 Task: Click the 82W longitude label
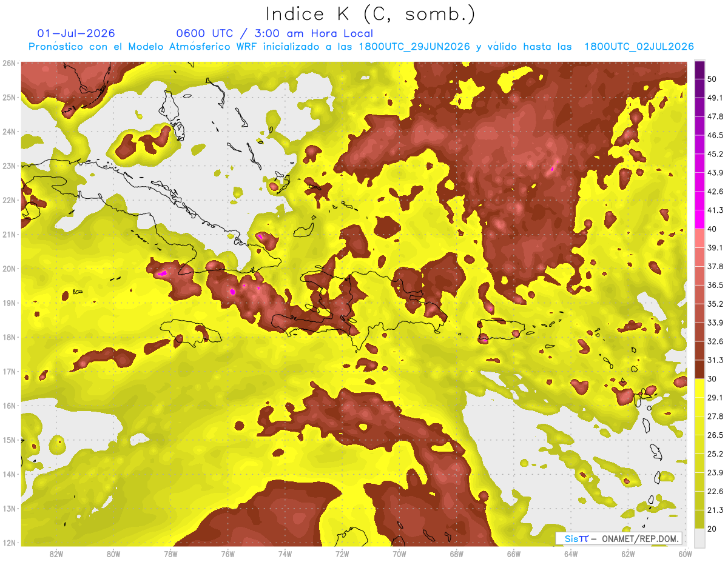click(x=56, y=554)
